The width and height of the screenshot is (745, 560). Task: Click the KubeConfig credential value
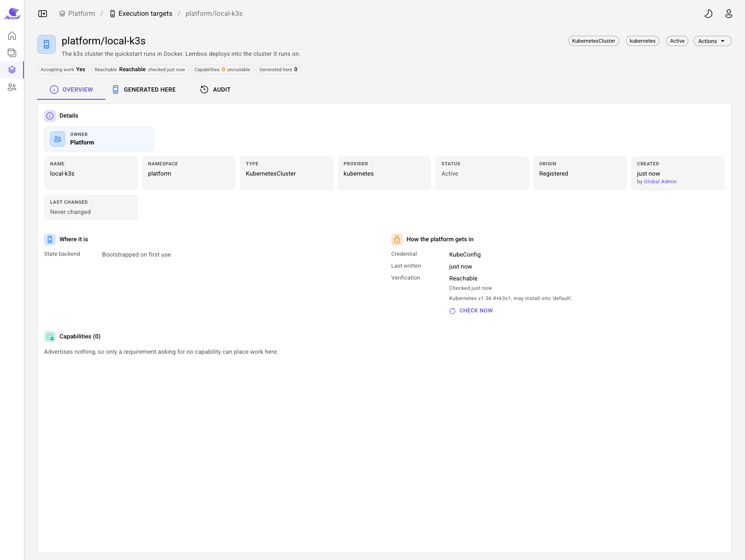click(x=465, y=254)
